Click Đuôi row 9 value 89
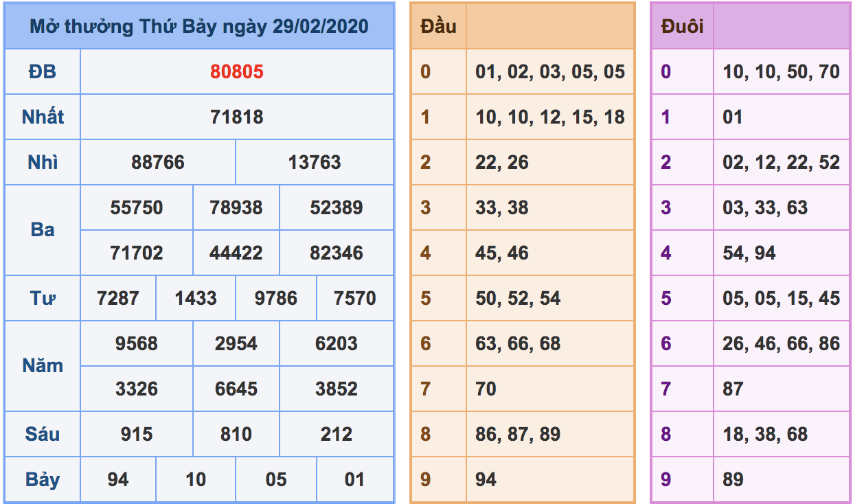Screen dimensions: 853x504 click(x=736, y=479)
